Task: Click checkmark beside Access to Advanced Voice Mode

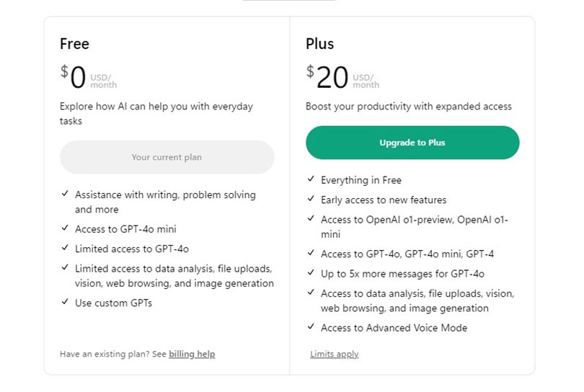Action: pyautogui.click(x=311, y=326)
